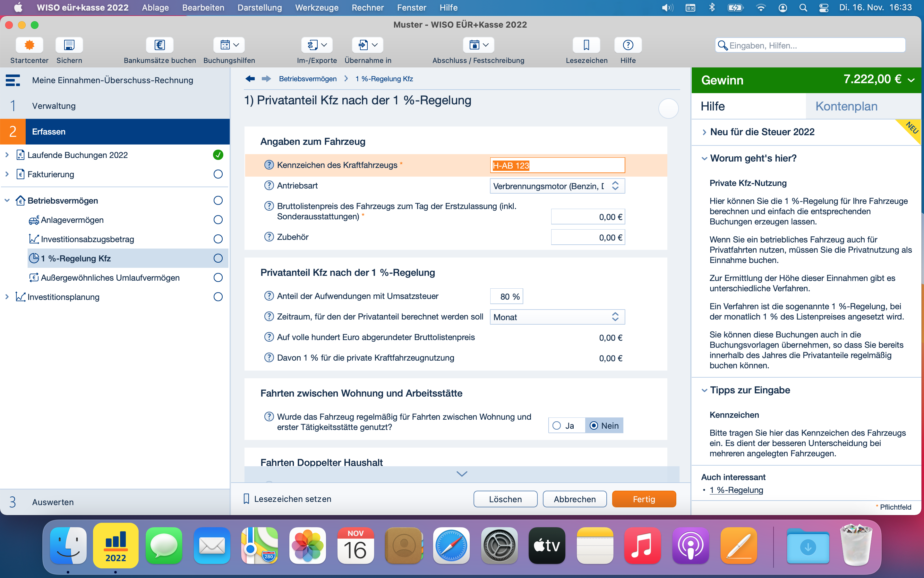Toggle status circle for Fakturierung
924x578 pixels.
[218, 174]
